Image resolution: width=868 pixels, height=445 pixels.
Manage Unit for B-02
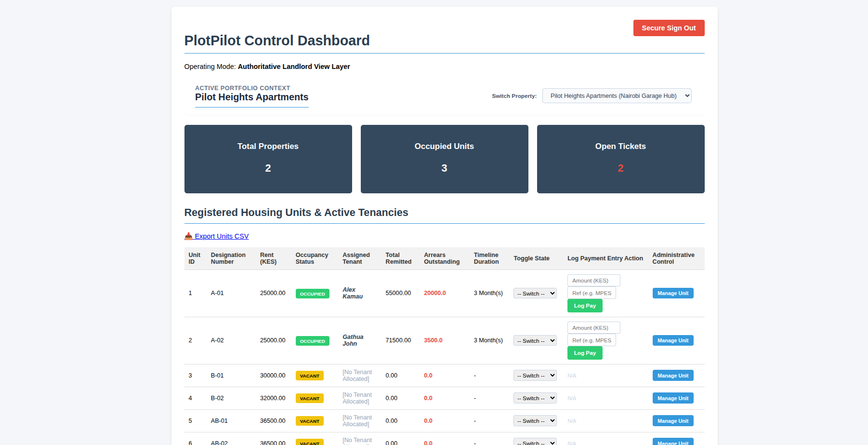click(673, 398)
